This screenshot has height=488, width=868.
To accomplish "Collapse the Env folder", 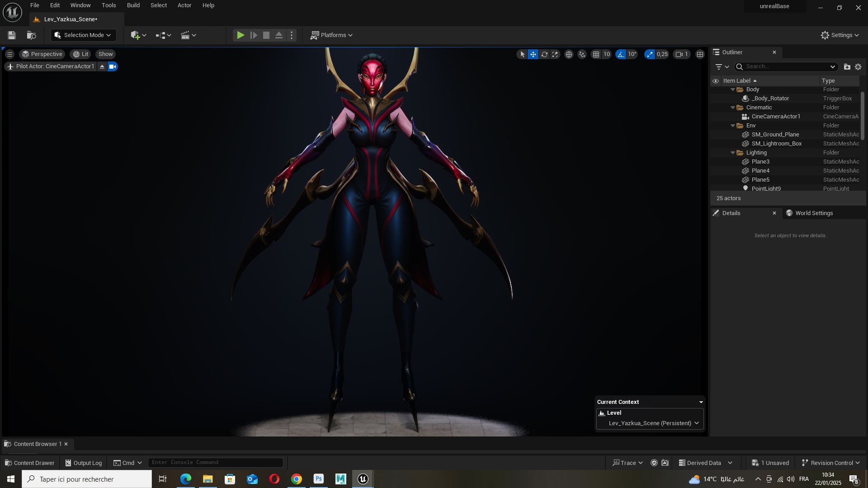I will pos(733,126).
